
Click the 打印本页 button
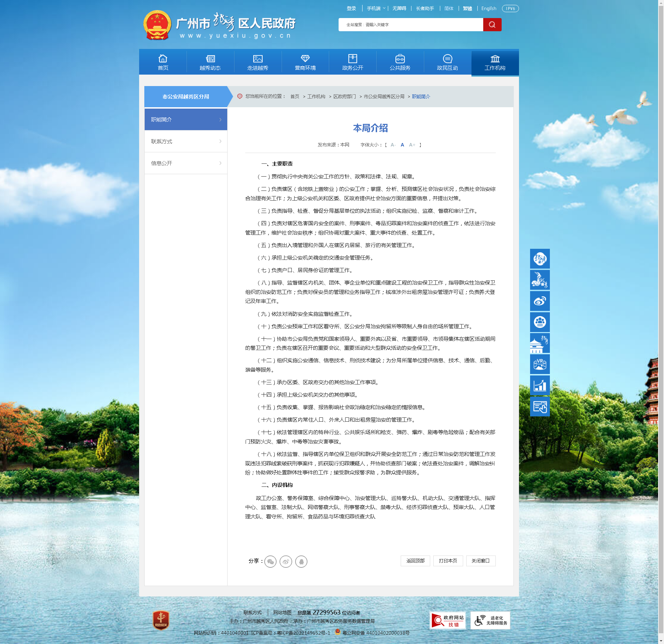(448, 561)
